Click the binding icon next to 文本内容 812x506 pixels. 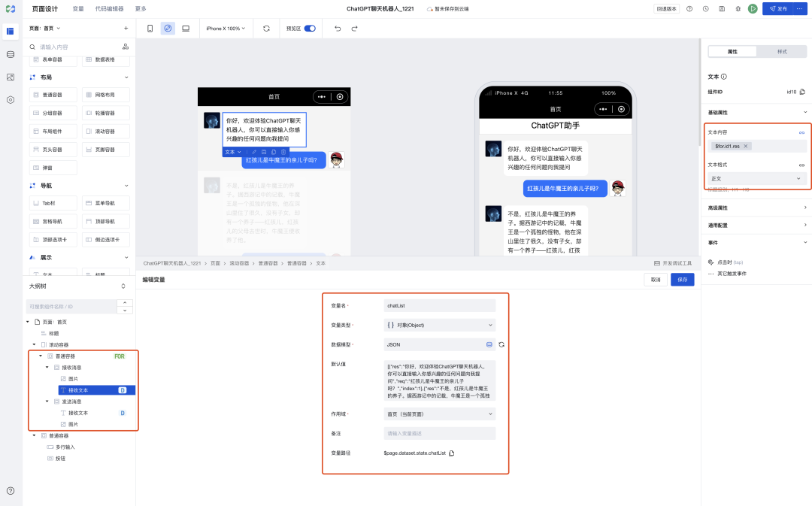coord(803,132)
